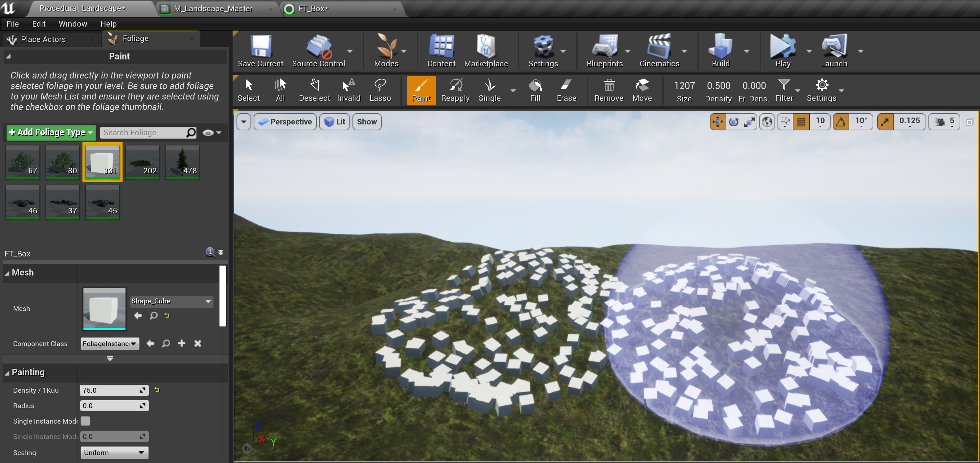Click inside the Search Foliage field
The height and width of the screenshot is (463, 980).
click(x=145, y=132)
